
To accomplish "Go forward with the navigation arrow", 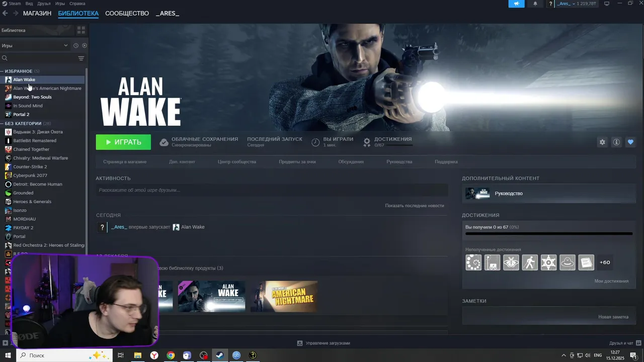I will click(x=16, y=13).
